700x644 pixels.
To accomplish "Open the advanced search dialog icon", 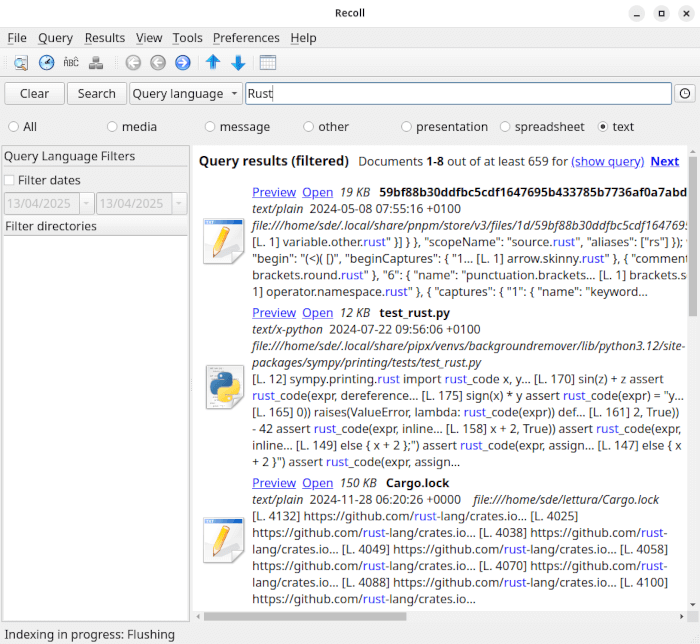I will click(21, 62).
